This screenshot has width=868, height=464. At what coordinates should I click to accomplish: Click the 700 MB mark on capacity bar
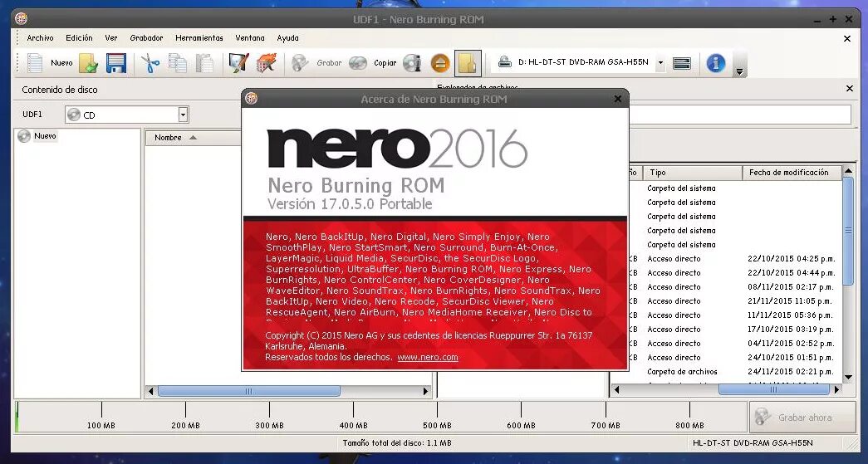[x=606, y=425]
